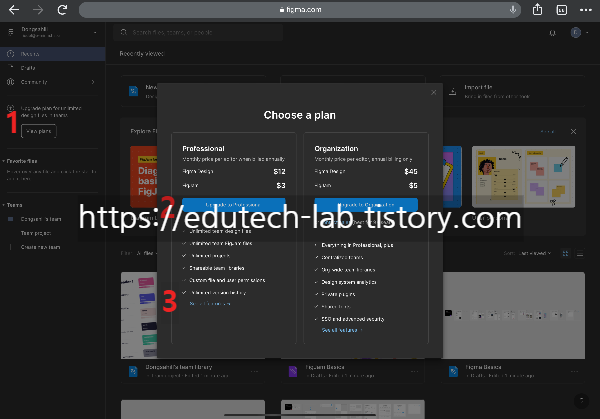
Task: Click the blue Figma Basics file icon
Action: 453,371
